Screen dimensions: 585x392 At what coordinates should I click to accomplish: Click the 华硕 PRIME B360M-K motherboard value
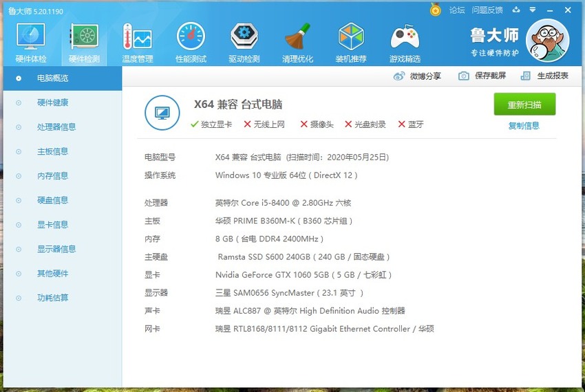pos(284,221)
